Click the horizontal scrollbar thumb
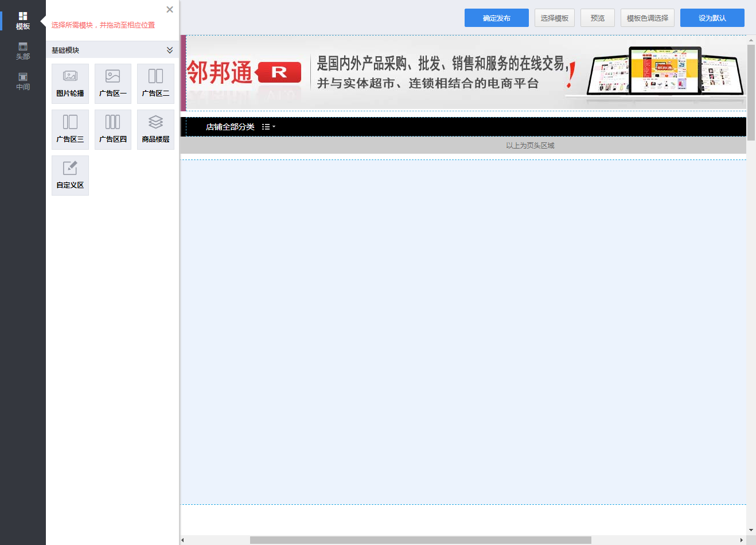Image resolution: width=756 pixels, height=545 pixels. 420,540
